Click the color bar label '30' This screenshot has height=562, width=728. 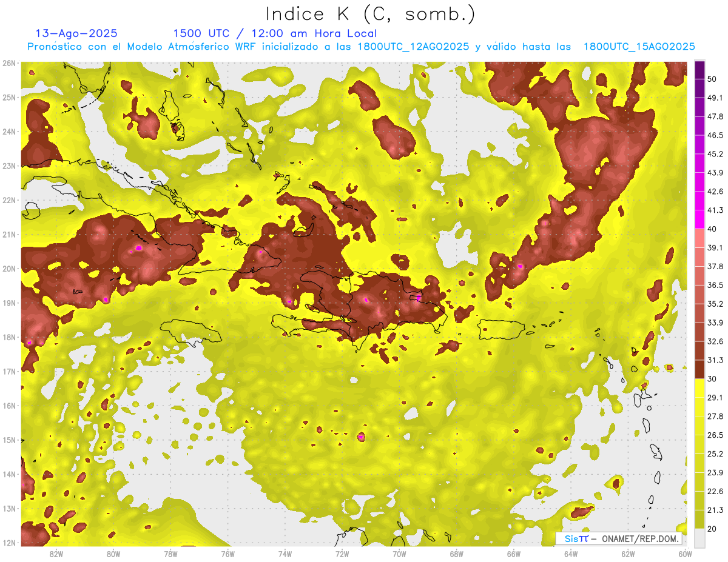tap(713, 379)
